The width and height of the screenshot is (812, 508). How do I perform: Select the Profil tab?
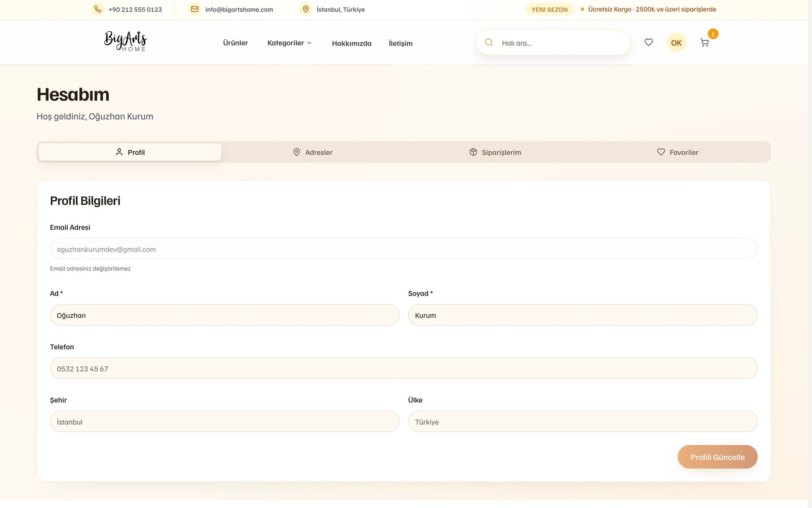coord(130,152)
